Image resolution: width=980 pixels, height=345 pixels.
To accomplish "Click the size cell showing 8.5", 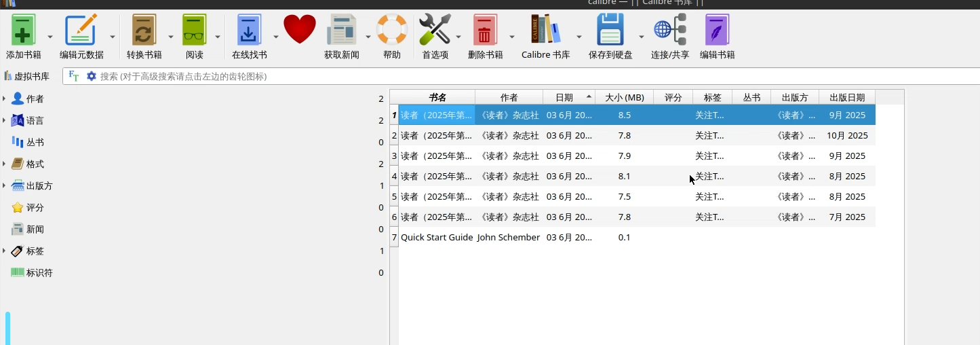I will [625, 115].
